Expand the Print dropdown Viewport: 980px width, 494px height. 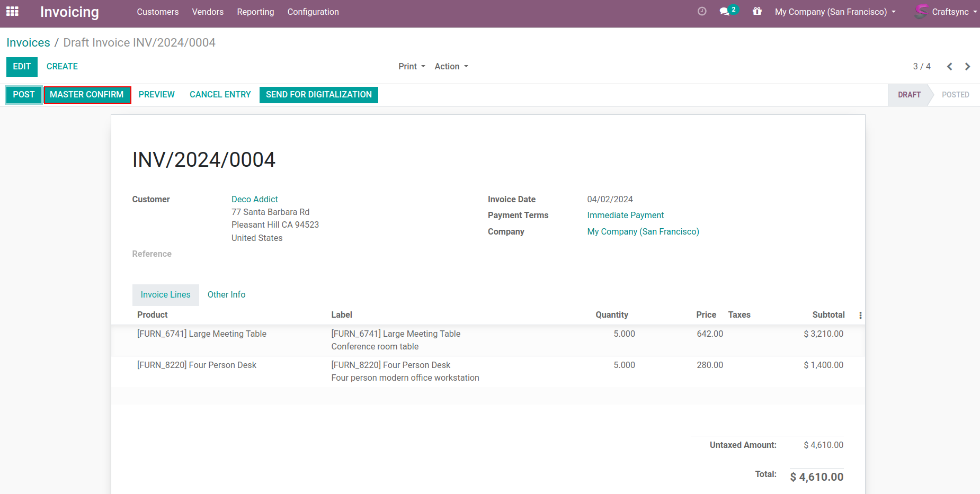tap(412, 67)
